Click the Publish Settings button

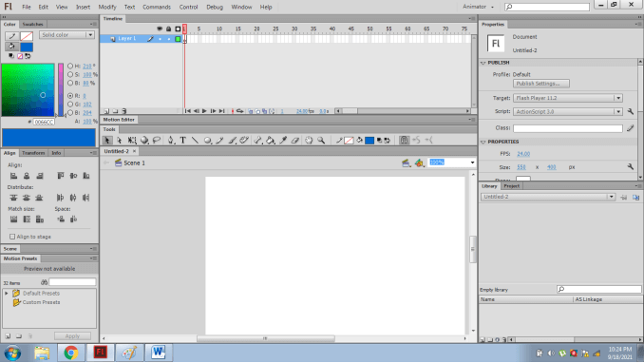[x=540, y=84]
